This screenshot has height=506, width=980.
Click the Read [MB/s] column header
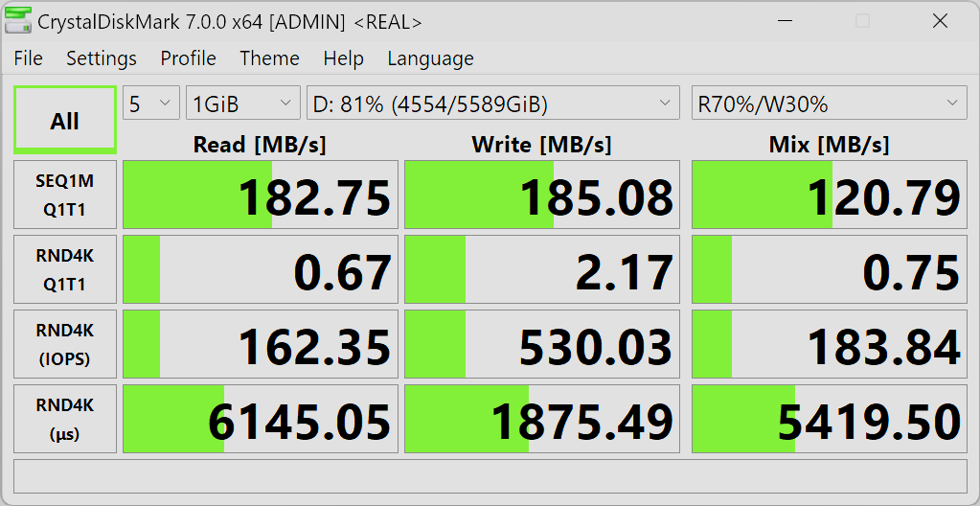260,145
